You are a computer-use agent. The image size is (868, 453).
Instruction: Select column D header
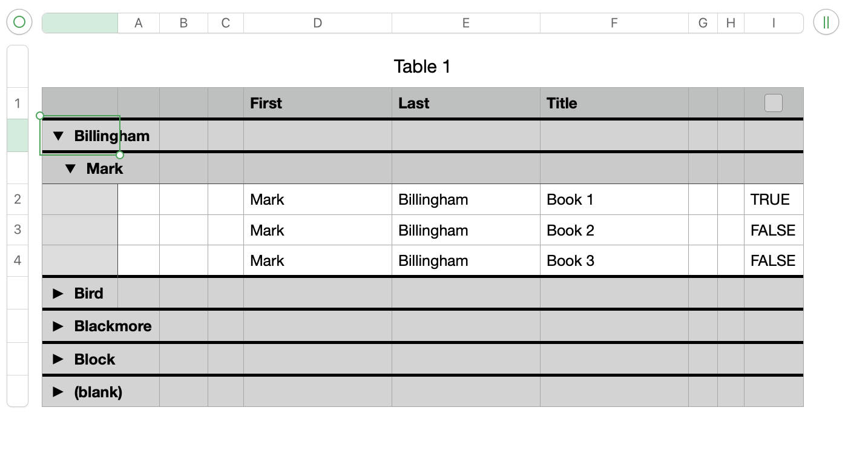pos(317,23)
